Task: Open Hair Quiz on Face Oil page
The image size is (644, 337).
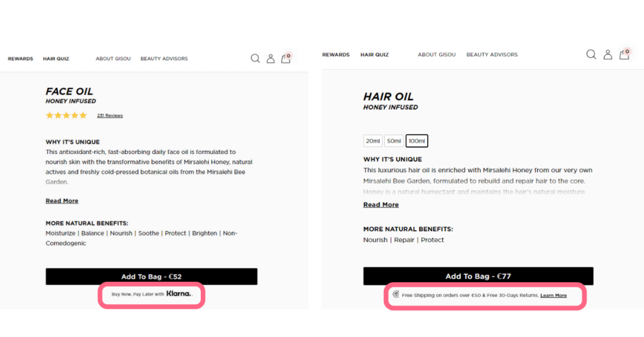Action: tap(56, 58)
